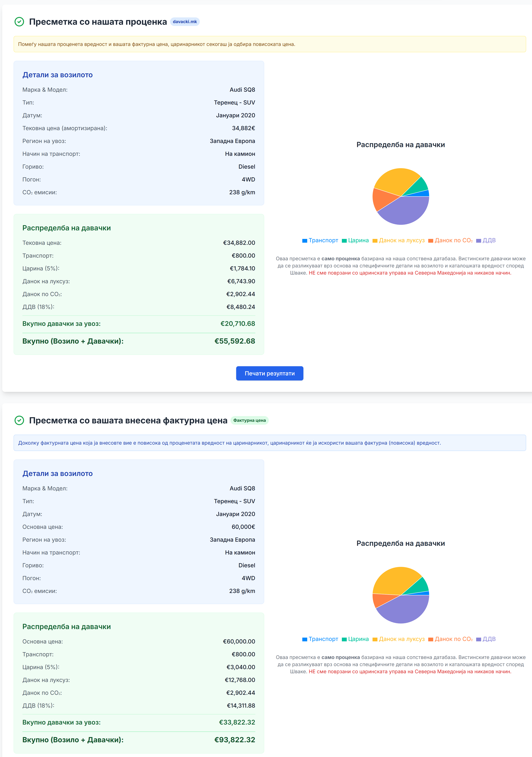Click the green checkmark icon beside 'Пресметка со нашата проценка'
The height and width of the screenshot is (757, 532).
tap(19, 22)
